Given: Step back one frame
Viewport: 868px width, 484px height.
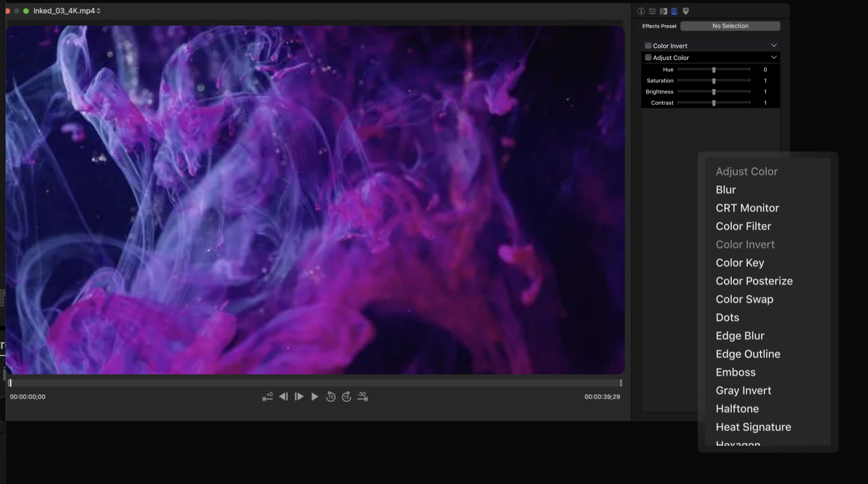Looking at the screenshot, I should tap(283, 397).
